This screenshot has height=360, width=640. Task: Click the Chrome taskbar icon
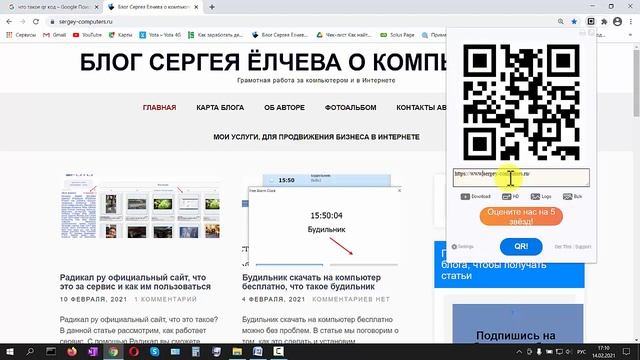tap(113, 351)
